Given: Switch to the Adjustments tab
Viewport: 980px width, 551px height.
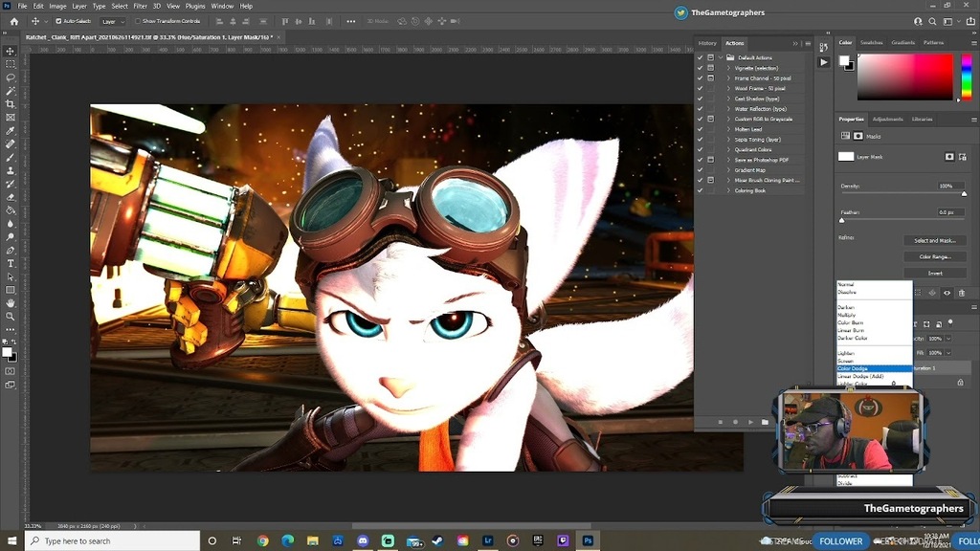Looking at the screenshot, I should click(887, 119).
